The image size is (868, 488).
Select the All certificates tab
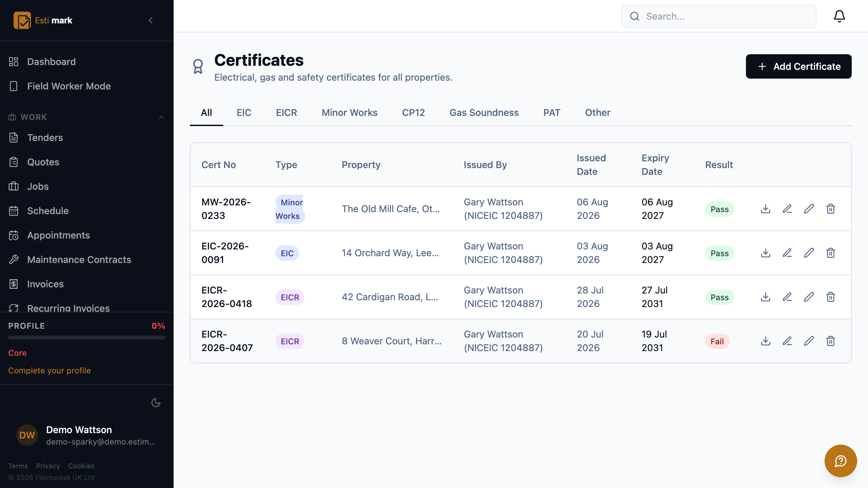(x=206, y=113)
